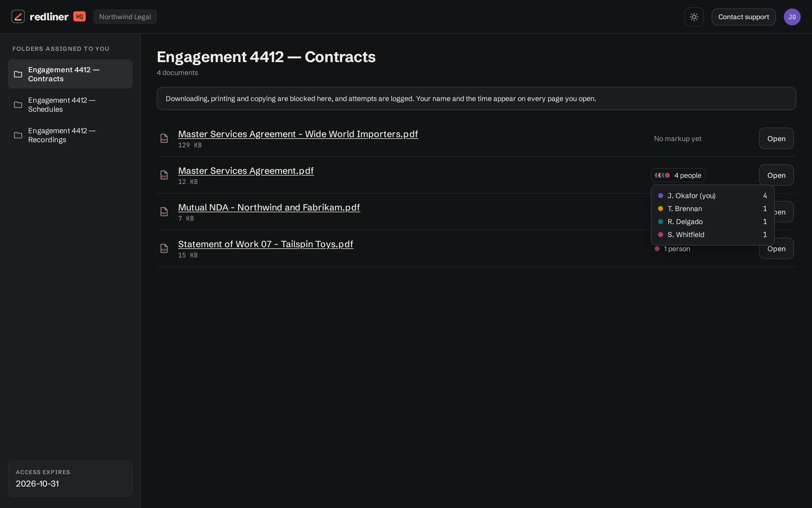Image resolution: width=812 pixels, height=508 pixels.
Task: Click the No markup yet label
Action: (x=678, y=139)
